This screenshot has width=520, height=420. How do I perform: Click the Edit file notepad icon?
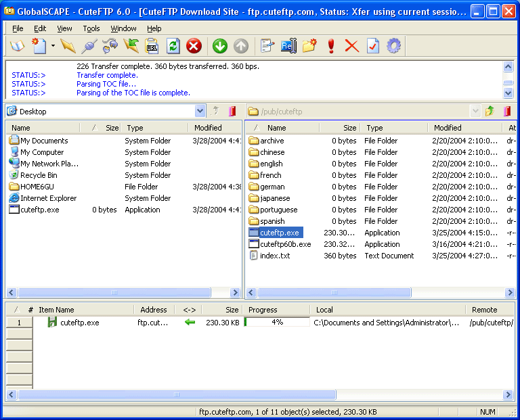pyautogui.click(x=267, y=46)
